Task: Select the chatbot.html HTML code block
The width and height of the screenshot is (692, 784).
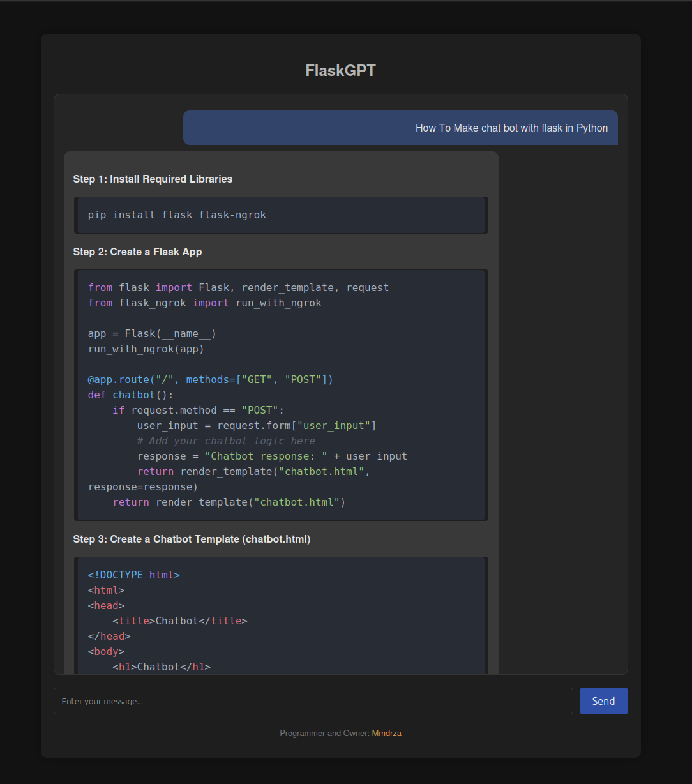Action: 281,615
